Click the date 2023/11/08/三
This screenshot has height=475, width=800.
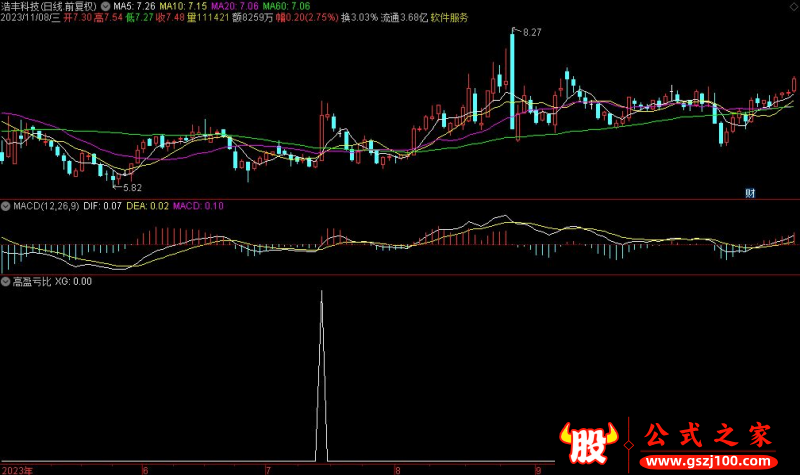tap(30, 18)
